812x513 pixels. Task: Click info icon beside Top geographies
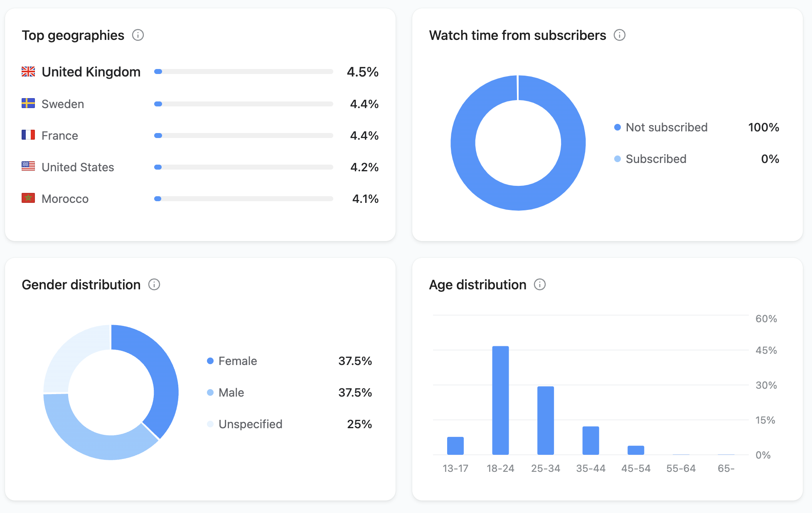(x=138, y=35)
